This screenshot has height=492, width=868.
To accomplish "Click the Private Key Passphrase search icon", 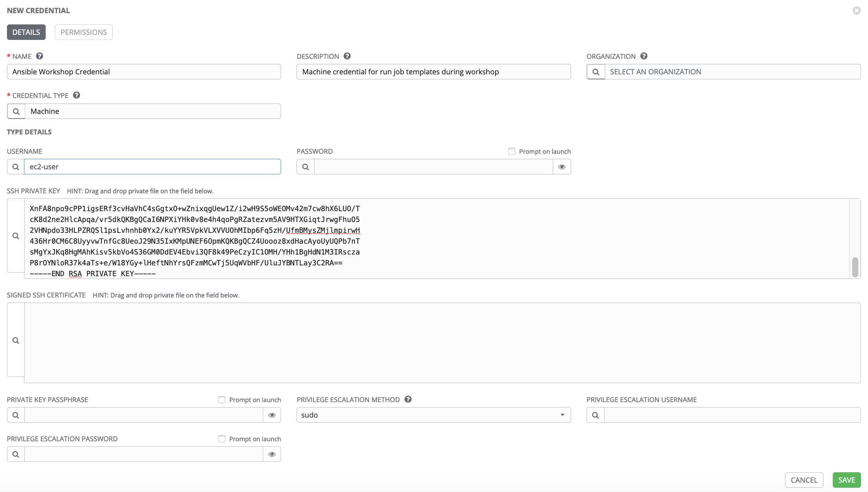I will [16, 415].
